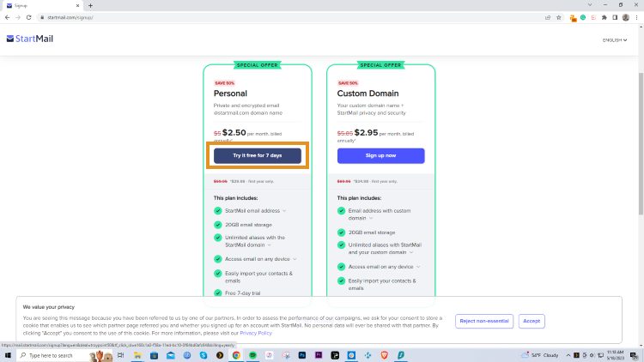Open Premiere Pro from the taskbar
The image size is (644, 362).
[319, 355]
